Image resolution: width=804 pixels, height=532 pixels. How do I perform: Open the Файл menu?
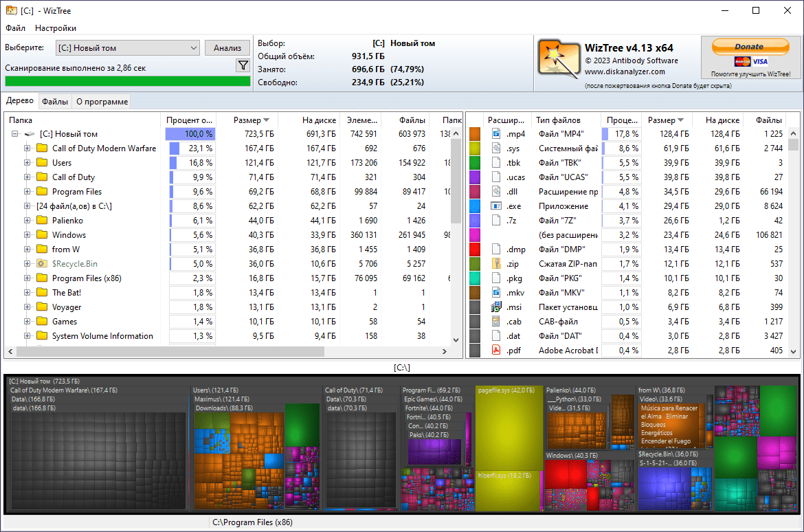(x=15, y=28)
